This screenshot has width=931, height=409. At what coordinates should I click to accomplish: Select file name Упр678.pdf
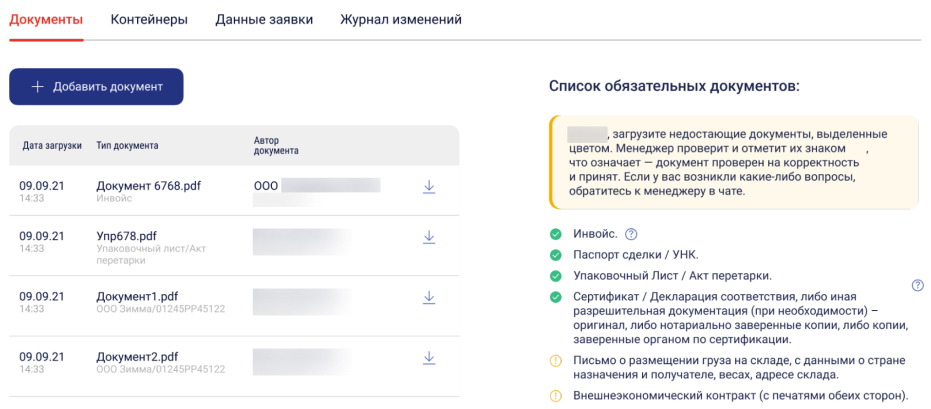[x=126, y=236]
